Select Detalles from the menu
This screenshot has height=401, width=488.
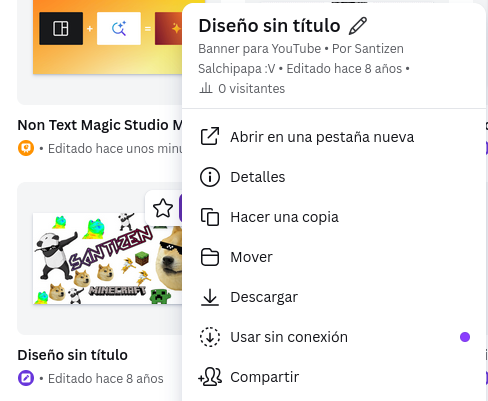click(x=334, y=177)
